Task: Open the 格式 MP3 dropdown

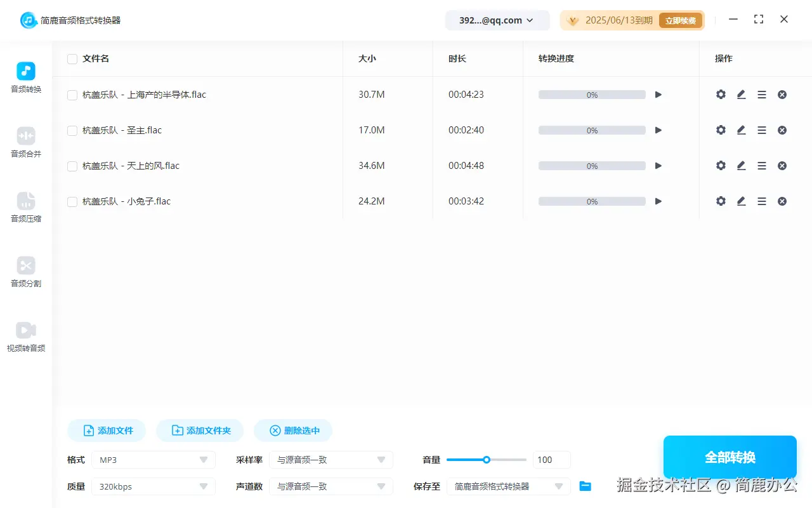Action: [x=152, y=459]
